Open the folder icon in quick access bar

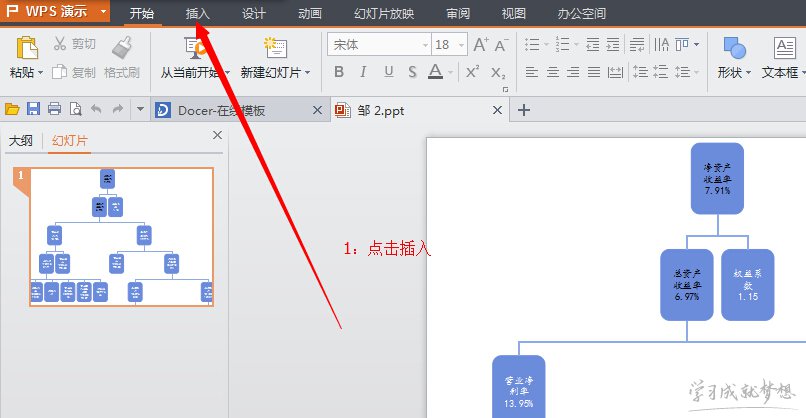[x=12, y=109]
